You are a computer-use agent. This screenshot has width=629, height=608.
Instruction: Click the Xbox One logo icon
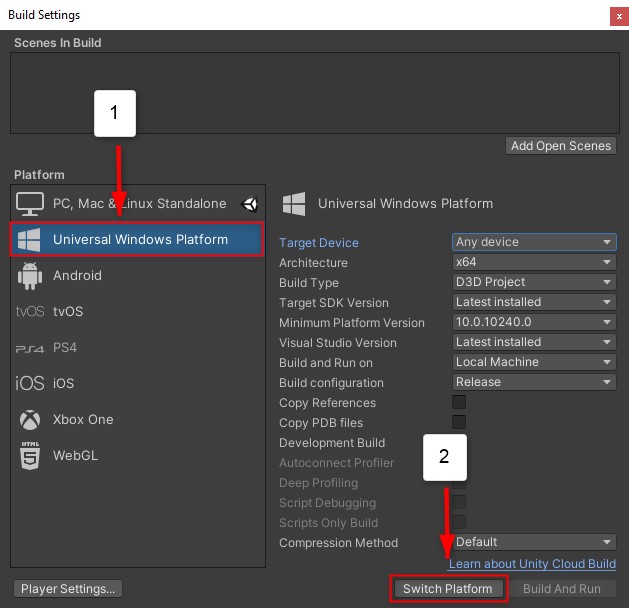pyautogui.click(x=30, y=420)
